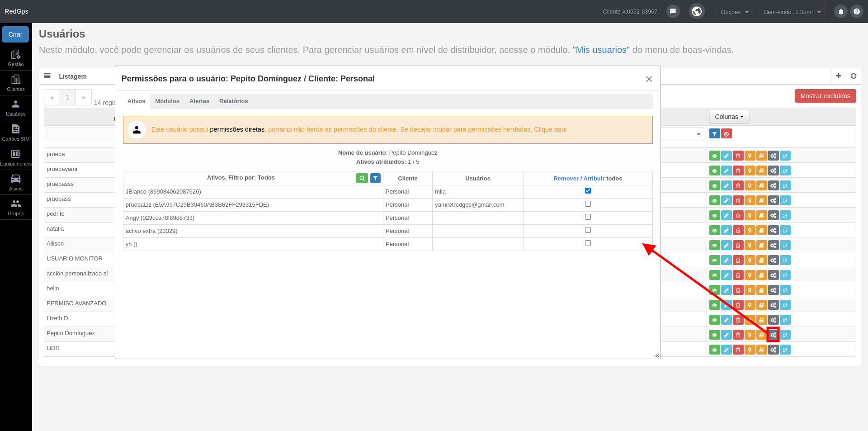Click green search icon in Ativos column header

[362, 178]
